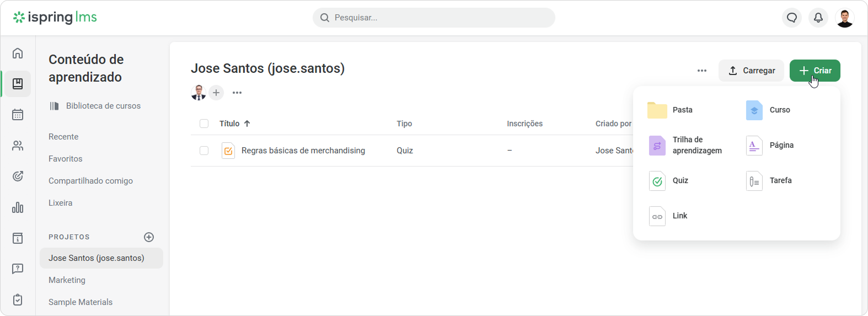868x316 pixels.
Task: Check the box for Regras básicas de merchandising
Action: click(x=204, y=151)
